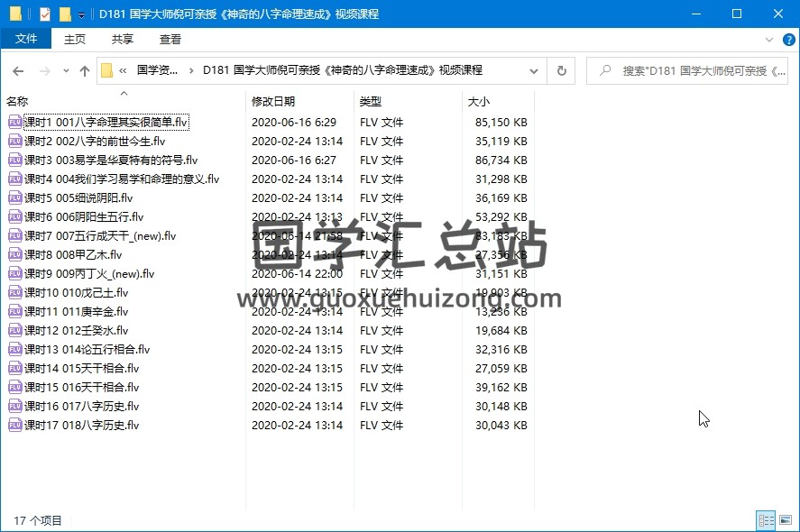Open the recent locations dropdown arrow
The image size is (800, 532).
pyautogui.click(x=65, y=70)
